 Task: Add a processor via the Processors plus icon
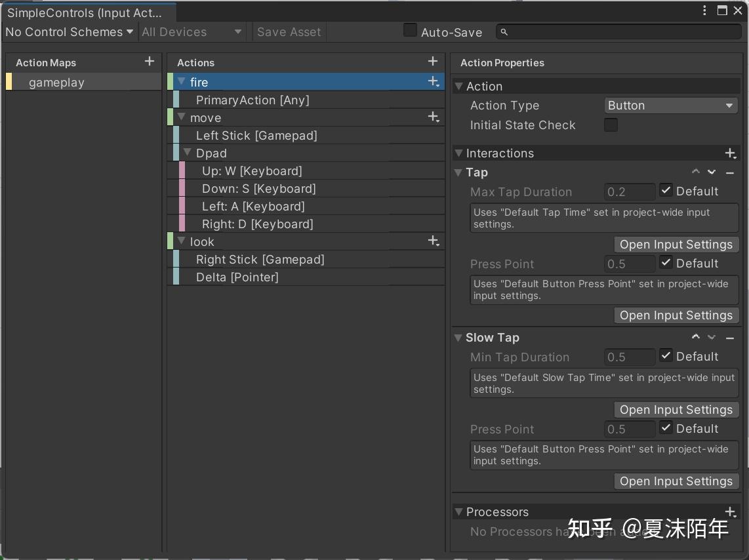(731, 512)
